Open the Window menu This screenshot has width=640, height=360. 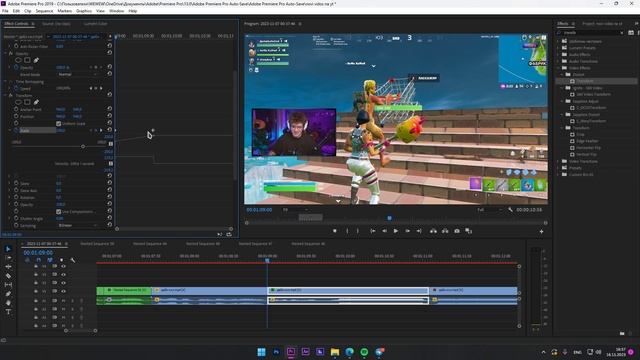[x=116, y=11]
